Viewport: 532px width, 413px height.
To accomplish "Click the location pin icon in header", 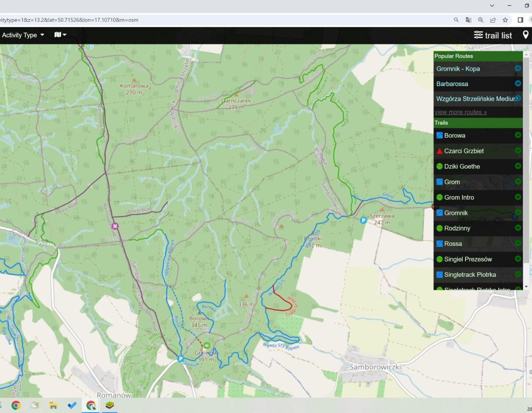I will coord(525,35).
